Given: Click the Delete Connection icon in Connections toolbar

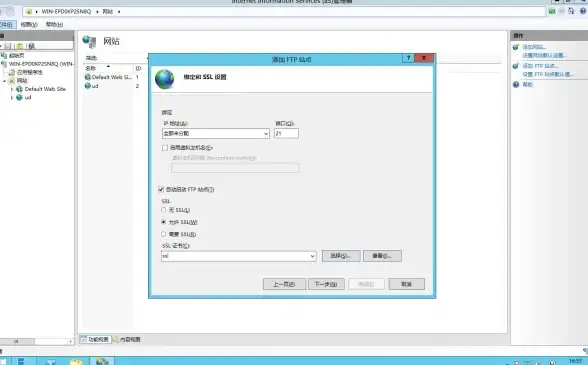Looking at the screenshot, I should [32, 46].
